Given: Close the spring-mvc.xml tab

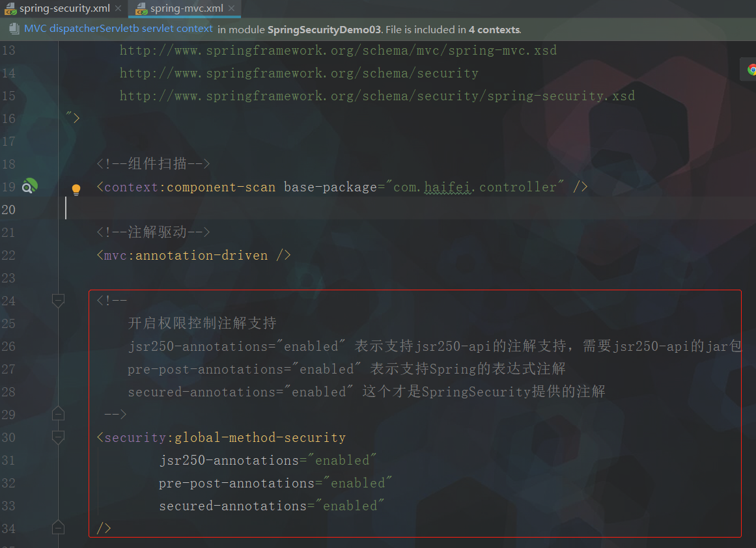Looking at the screenshot, I should pyautogui.click(x=231, y=8).
